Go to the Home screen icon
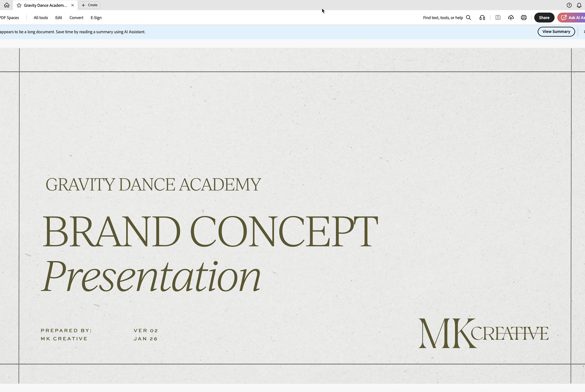585x392 pixels. [x=7, y=5]
